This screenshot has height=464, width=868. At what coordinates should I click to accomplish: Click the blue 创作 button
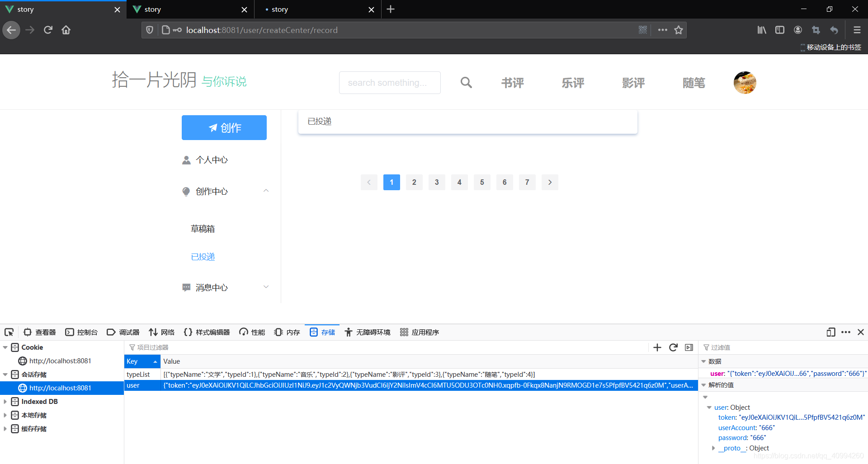(x=224, y=127)
